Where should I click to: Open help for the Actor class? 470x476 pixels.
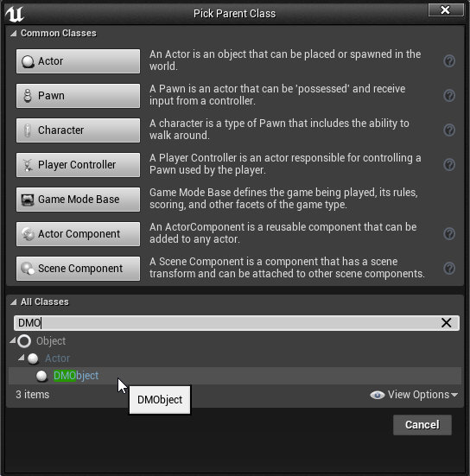[449, 61]
